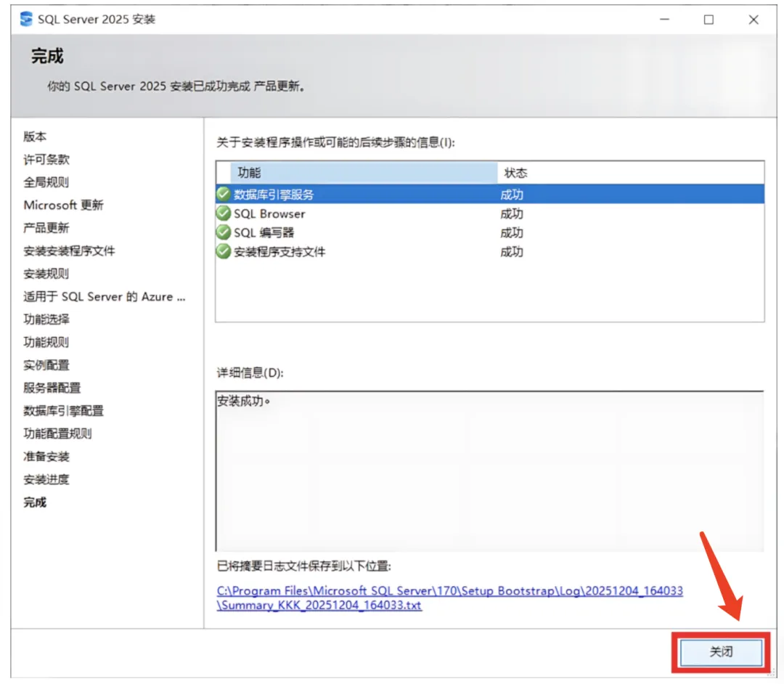Select the SQL 编写器 row
This screenshot has height=684, width=784.
[x=489, y=232]
